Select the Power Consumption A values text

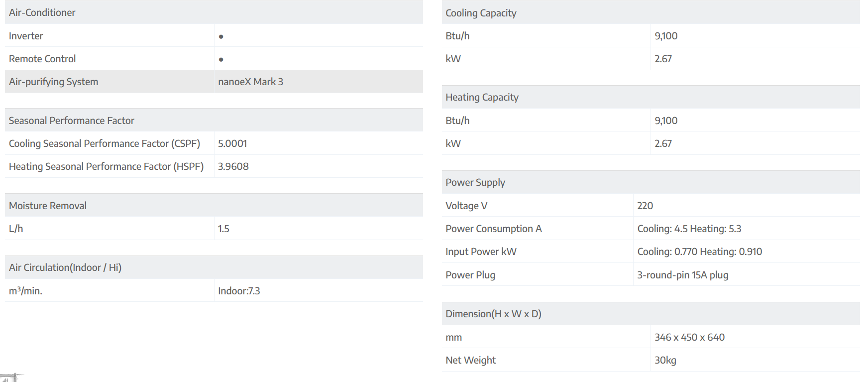689,229
